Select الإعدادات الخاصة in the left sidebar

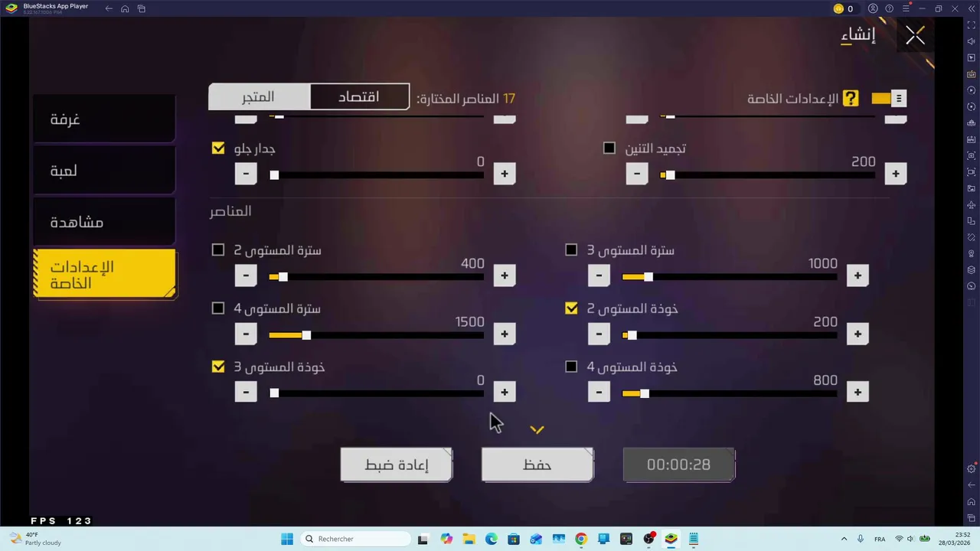click(105, 274)
